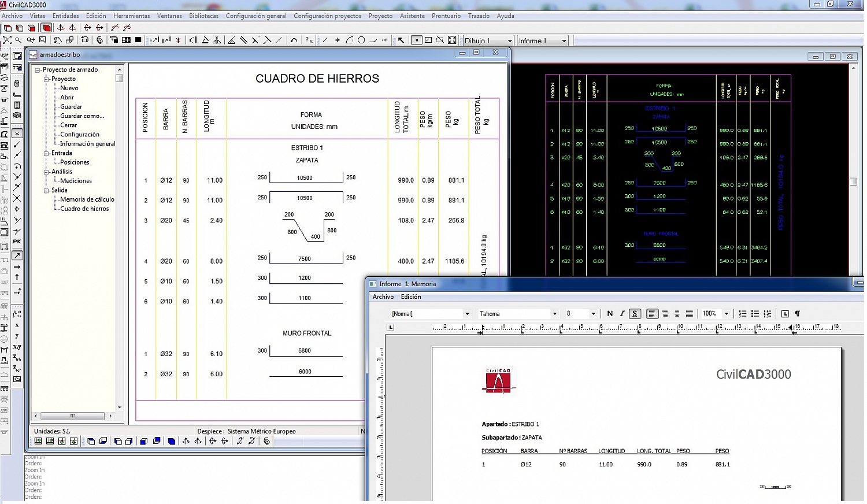
Task: Click the help question-mark cursor icon
Action: point(309,40)
